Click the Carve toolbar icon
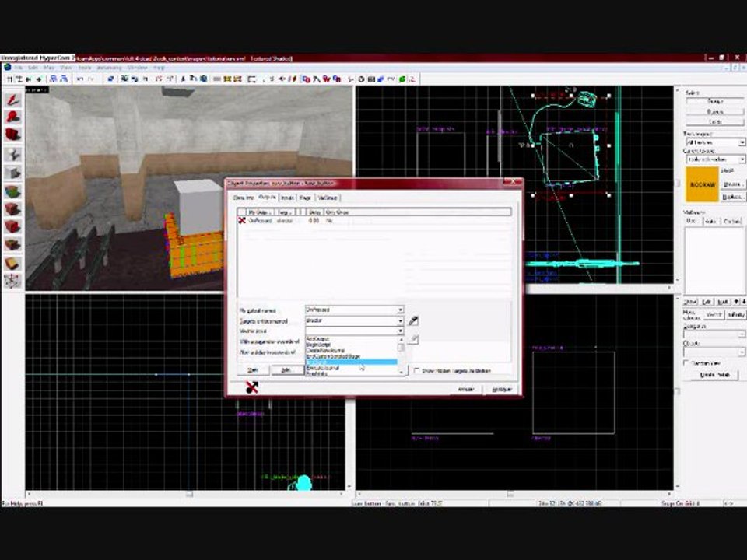747x560 pixels. [110, 79]
